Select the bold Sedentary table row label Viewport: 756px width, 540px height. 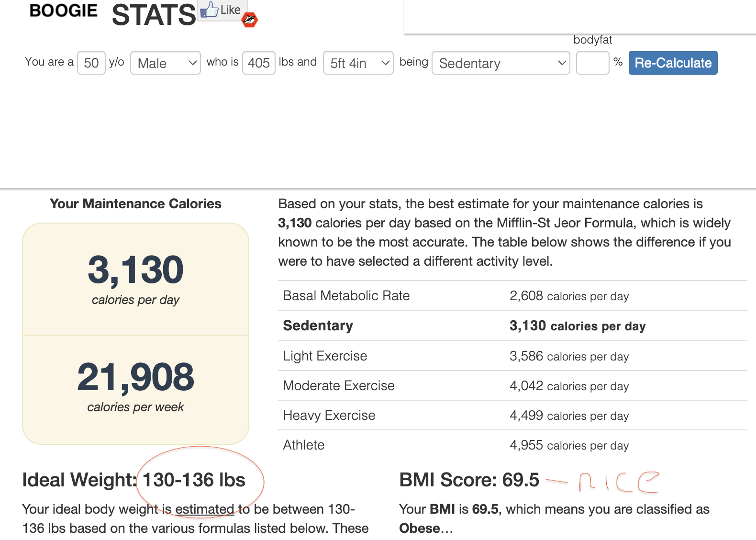tap(318, 326)
